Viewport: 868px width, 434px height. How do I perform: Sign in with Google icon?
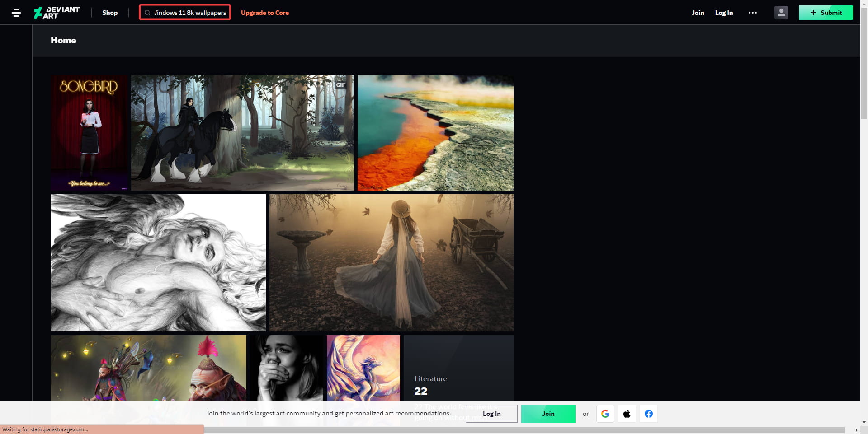pos(605,414)
